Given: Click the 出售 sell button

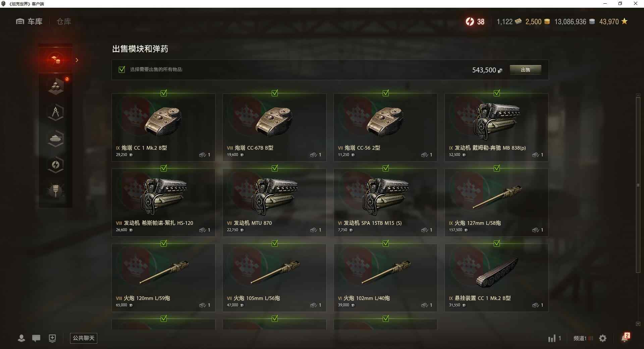Looking at the screenshot, I should [x=525, y=70].
